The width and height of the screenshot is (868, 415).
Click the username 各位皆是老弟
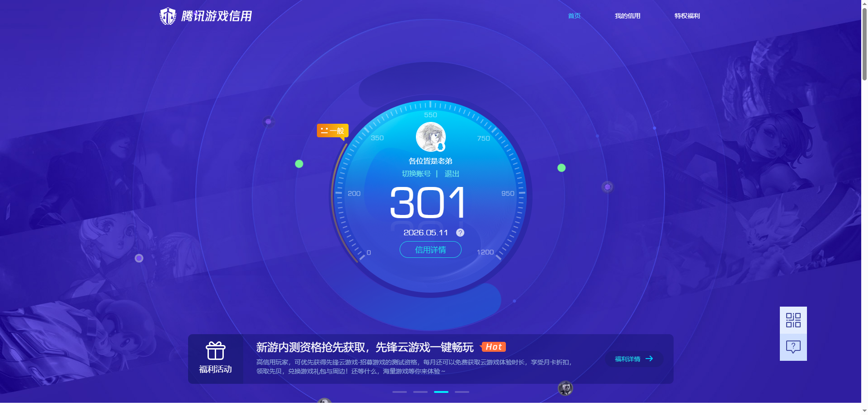[x=430, y=161]
